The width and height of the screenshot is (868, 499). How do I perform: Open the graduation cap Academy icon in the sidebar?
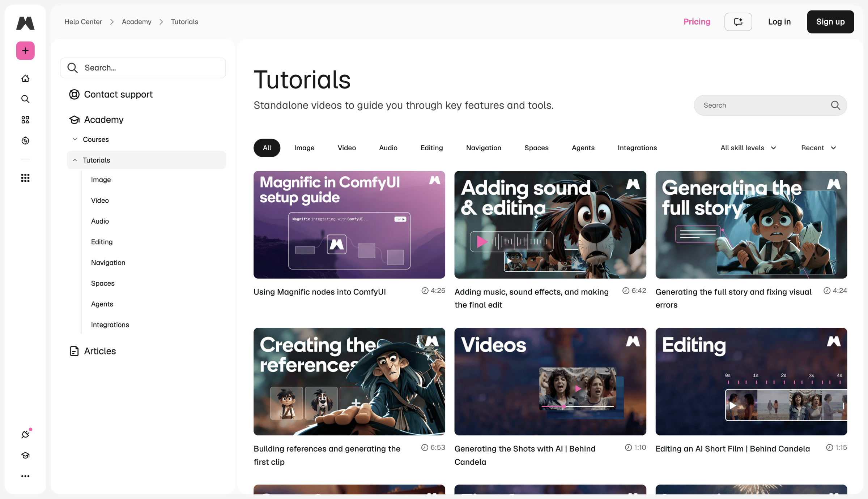click(25, 455)
